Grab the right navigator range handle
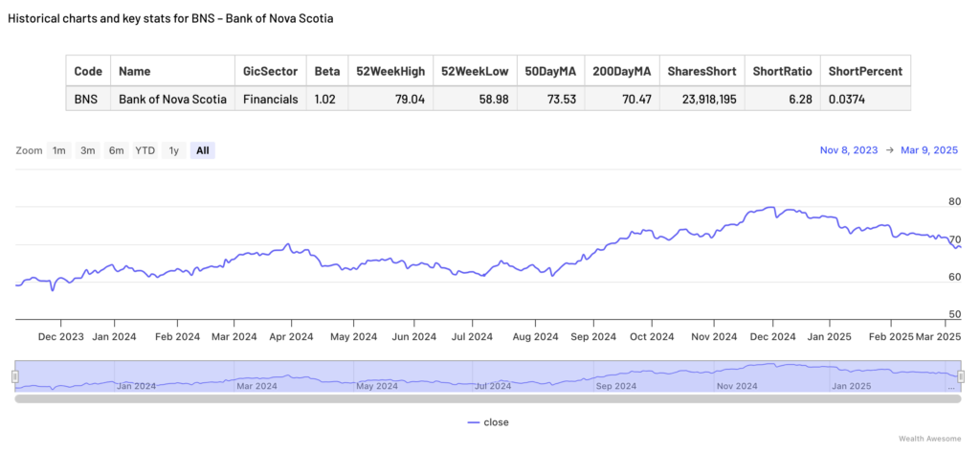The width and height of the screenshot is (980, 454). 961,375
